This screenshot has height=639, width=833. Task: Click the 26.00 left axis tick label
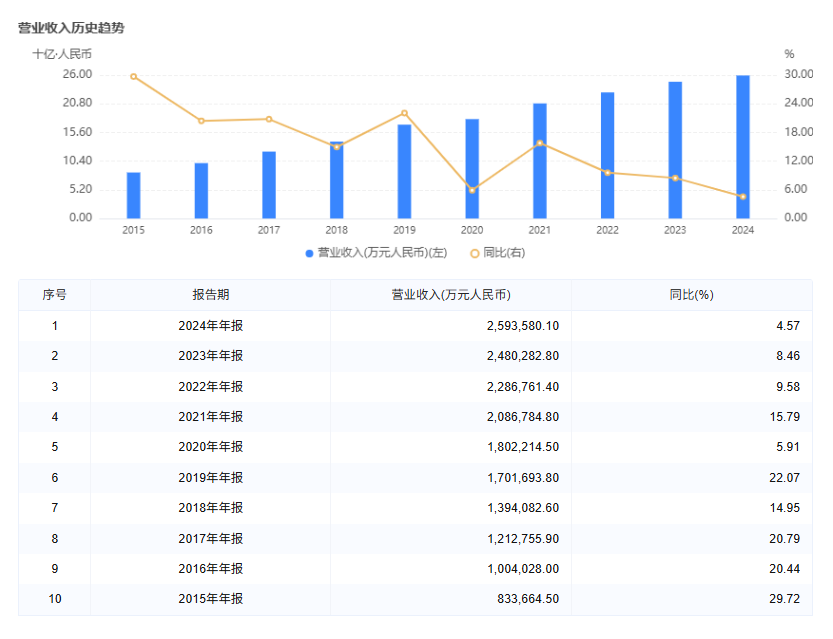(x=78, y=74)
